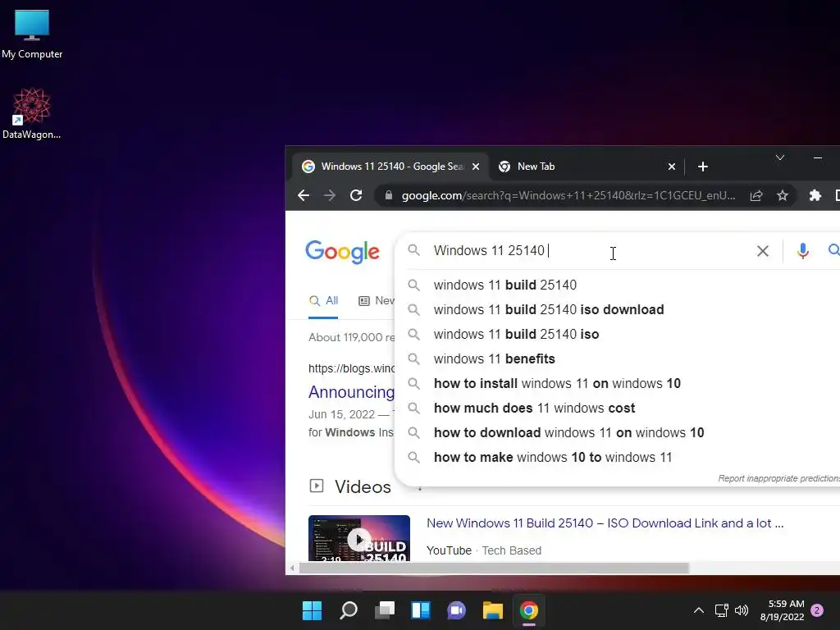Click the Google logo
The image size is (840, 630).
pos(342,252)
